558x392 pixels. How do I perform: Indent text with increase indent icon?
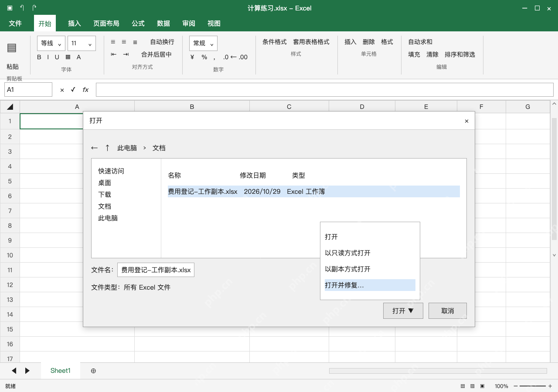(x=126, y=54)
